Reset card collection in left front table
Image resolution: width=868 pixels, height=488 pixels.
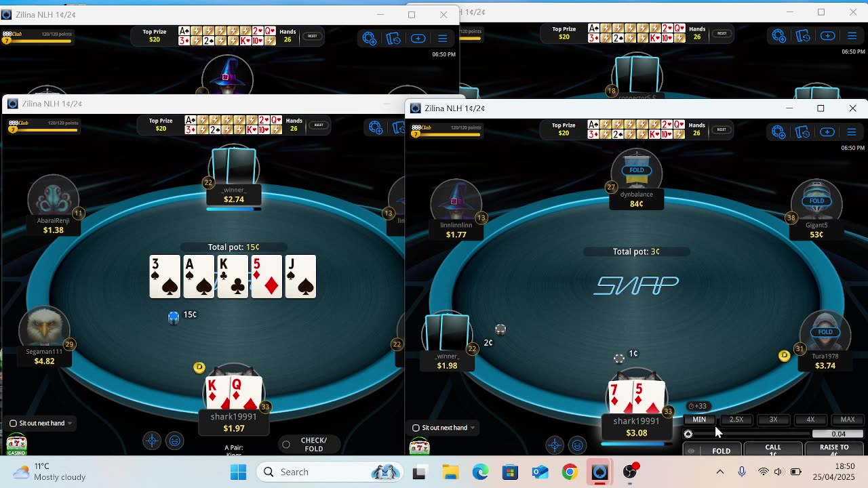coord(319,125)
